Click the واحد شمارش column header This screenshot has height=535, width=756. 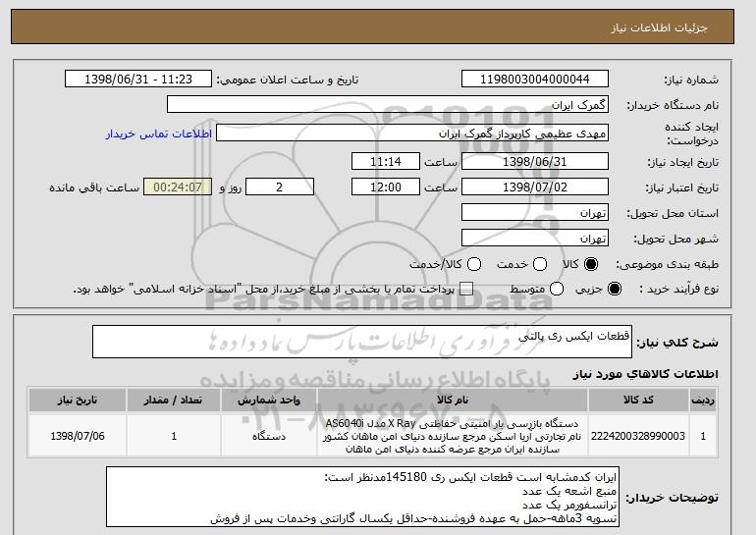pyautogui.click(x=269, y=401)
